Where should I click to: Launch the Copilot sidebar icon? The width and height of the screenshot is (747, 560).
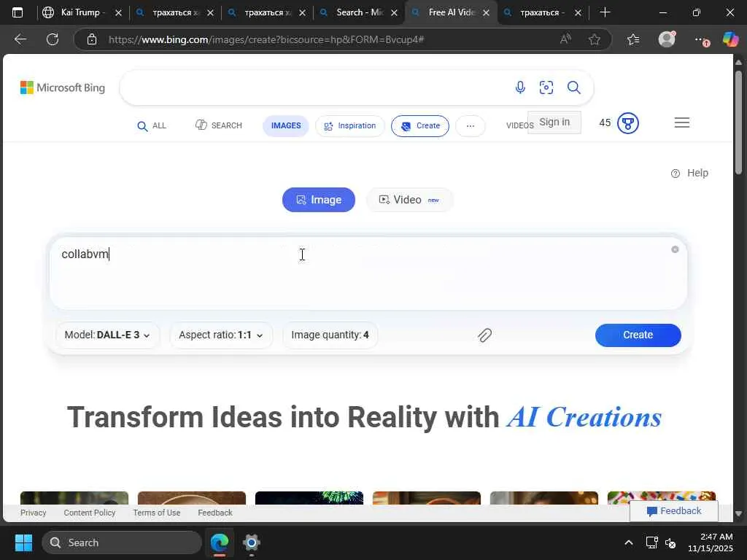click(730, 39)
